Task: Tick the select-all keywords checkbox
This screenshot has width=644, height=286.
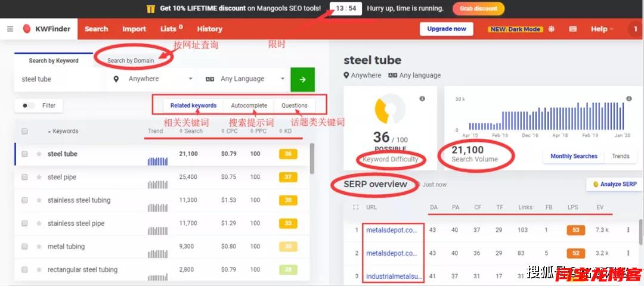Action: [x=24, y=131]
